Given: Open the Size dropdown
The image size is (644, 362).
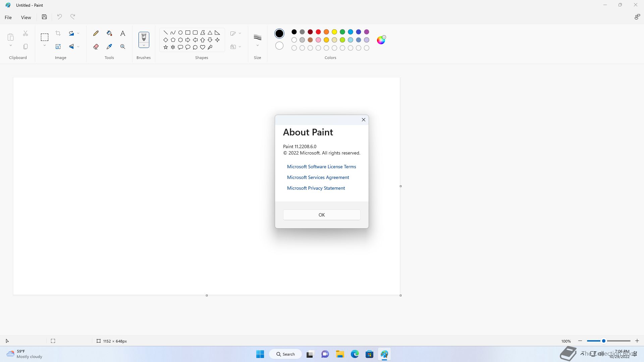Looking at the screenshot, I should 258,40.
